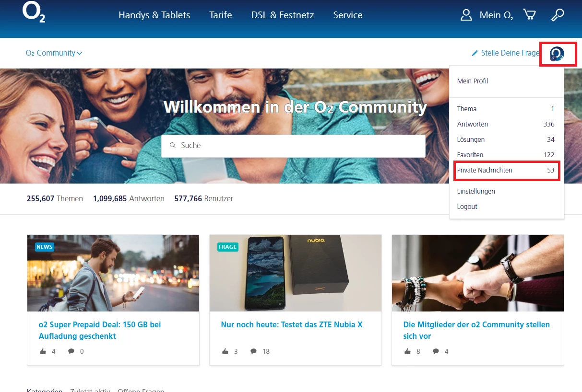
Task: Click the 1,099,685 Antworten statistic
Action: 129,198
